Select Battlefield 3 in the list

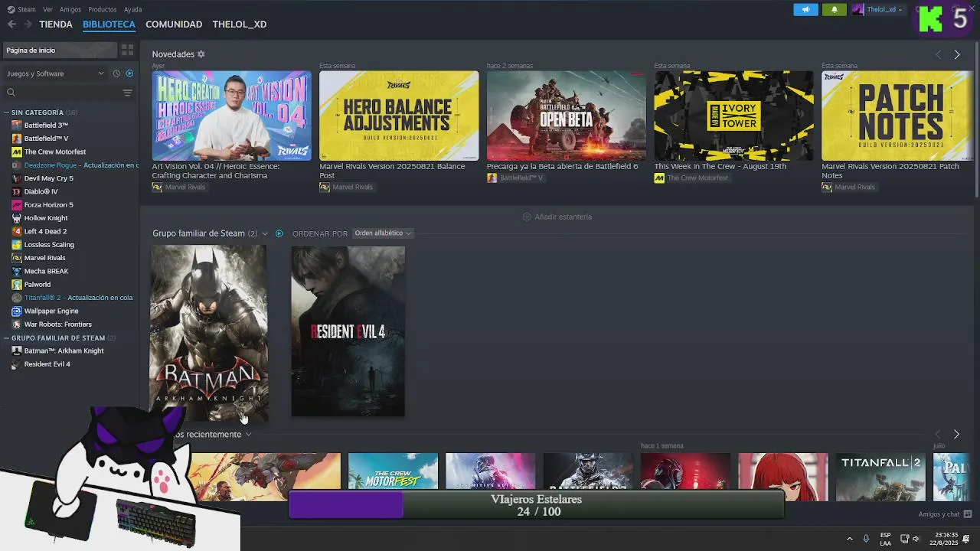click(46, 125)
